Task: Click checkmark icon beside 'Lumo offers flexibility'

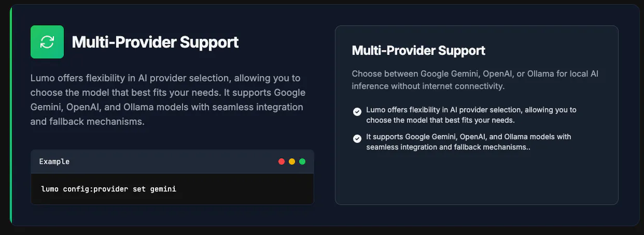Action: click(x=357, y=112)
